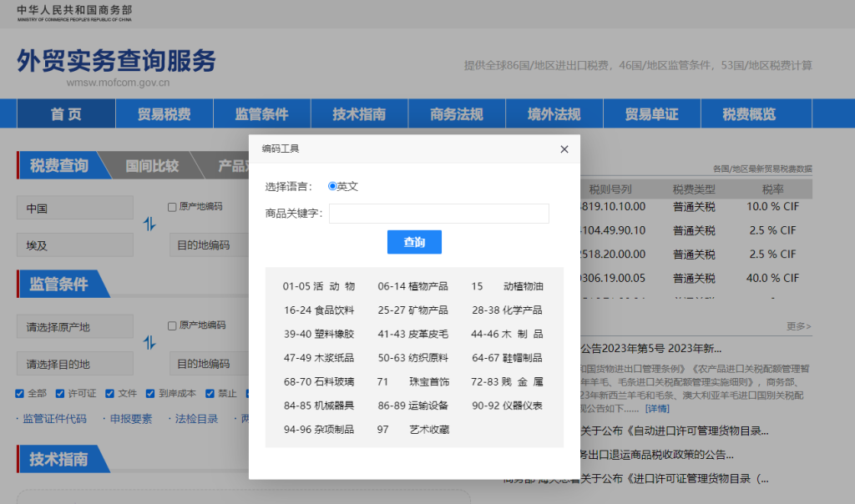
Task: Open the 首页 navigation tab
Action: pyautogui.click(x=66, y=113)
